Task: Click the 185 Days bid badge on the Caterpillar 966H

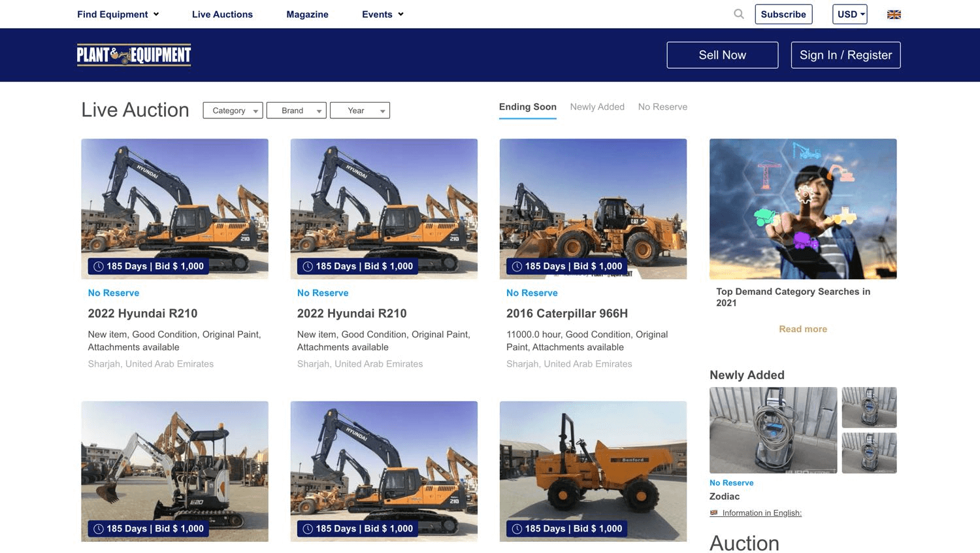Action: (567, 266)
